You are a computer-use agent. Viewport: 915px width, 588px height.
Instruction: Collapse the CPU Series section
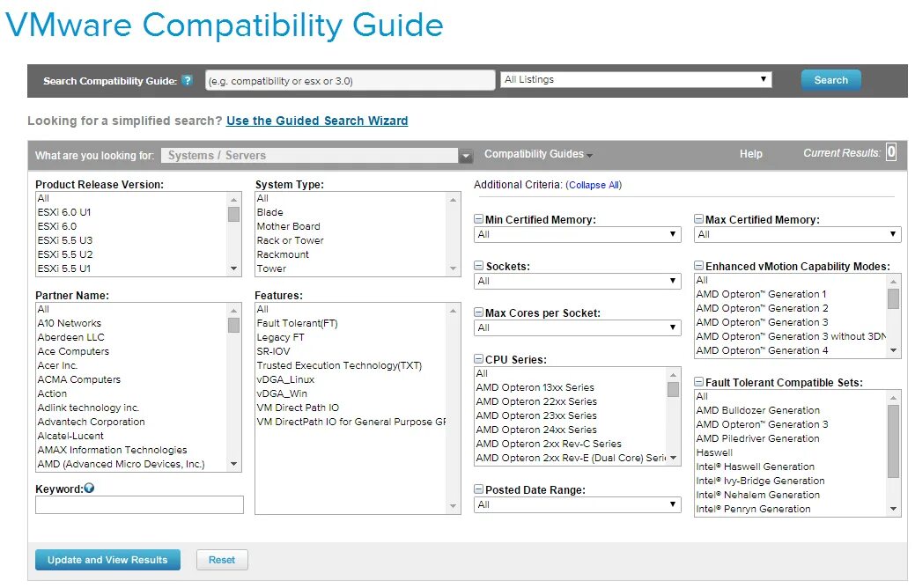point(478,359)
